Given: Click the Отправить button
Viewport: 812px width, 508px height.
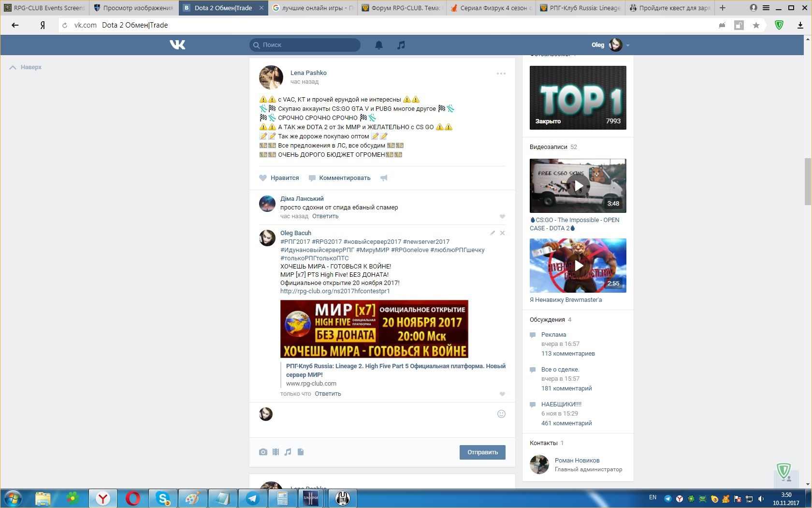Looking at the screenshot, I should (x=482, y=452).
